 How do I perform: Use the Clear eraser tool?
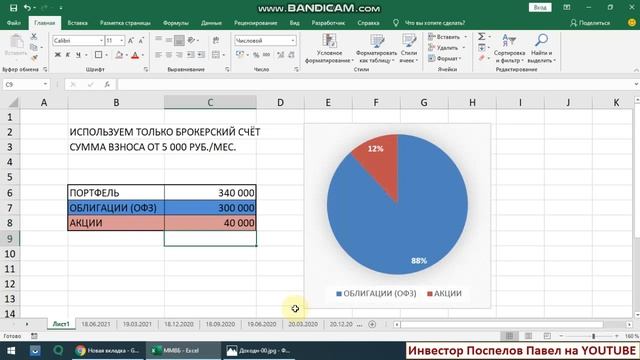point(482,58)
